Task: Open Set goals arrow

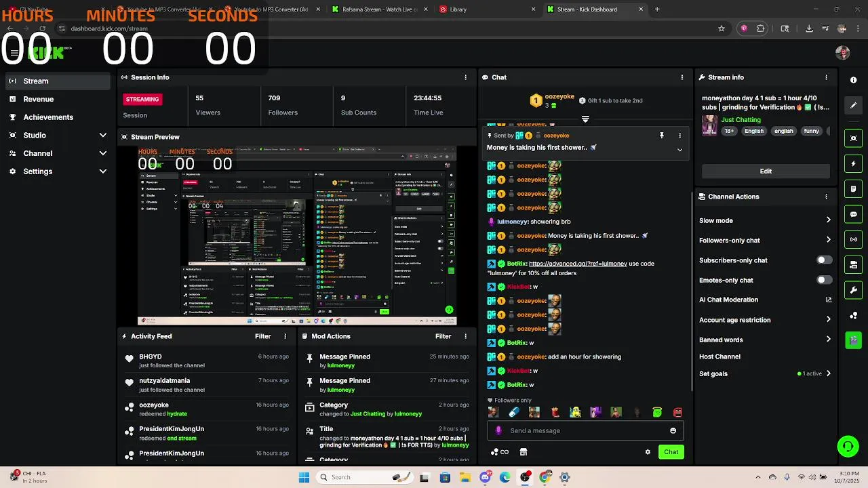Action: pyautogui.click(x=828, y=373)
